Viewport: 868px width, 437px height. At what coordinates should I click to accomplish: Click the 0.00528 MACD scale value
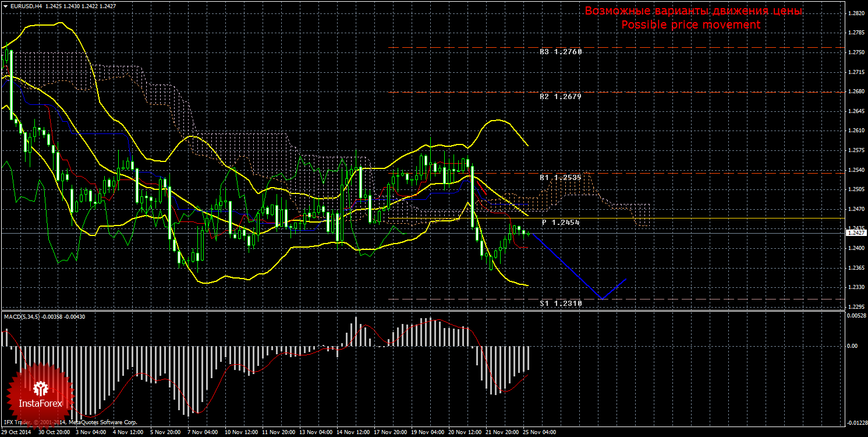[855, 316]
